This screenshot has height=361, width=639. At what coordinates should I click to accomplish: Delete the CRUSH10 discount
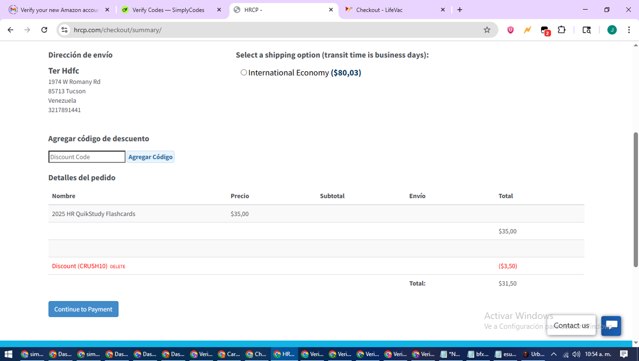click(x=117, y=266)
